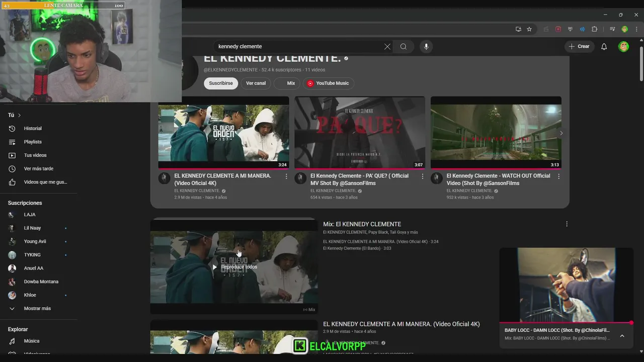Open YouTube Music button
The width and height of the screenshot is (644, 362).
click(x=328, y=83)
